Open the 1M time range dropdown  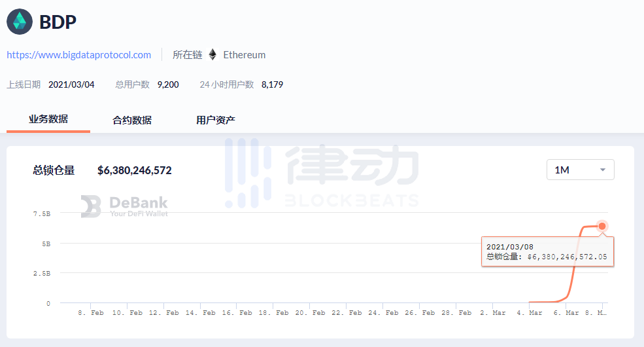pyautogui.click(x=580, y=170)
